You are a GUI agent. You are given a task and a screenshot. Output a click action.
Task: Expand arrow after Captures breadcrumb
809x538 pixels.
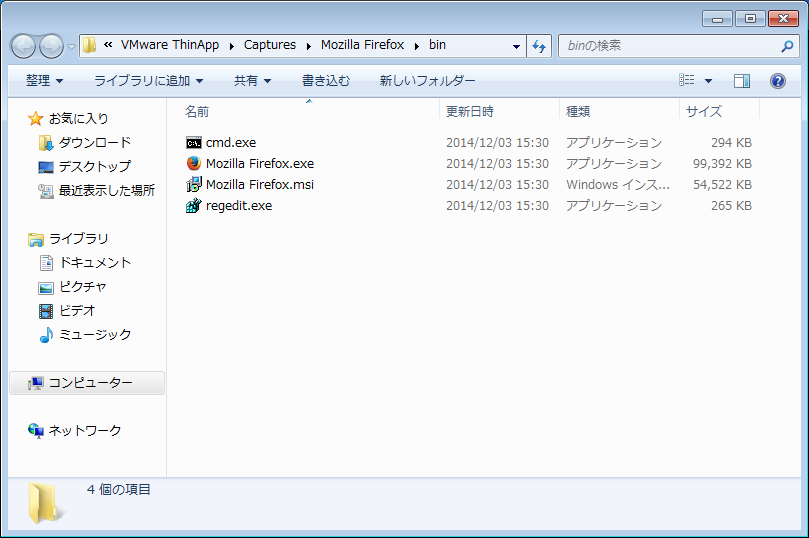tap(309, 46)
